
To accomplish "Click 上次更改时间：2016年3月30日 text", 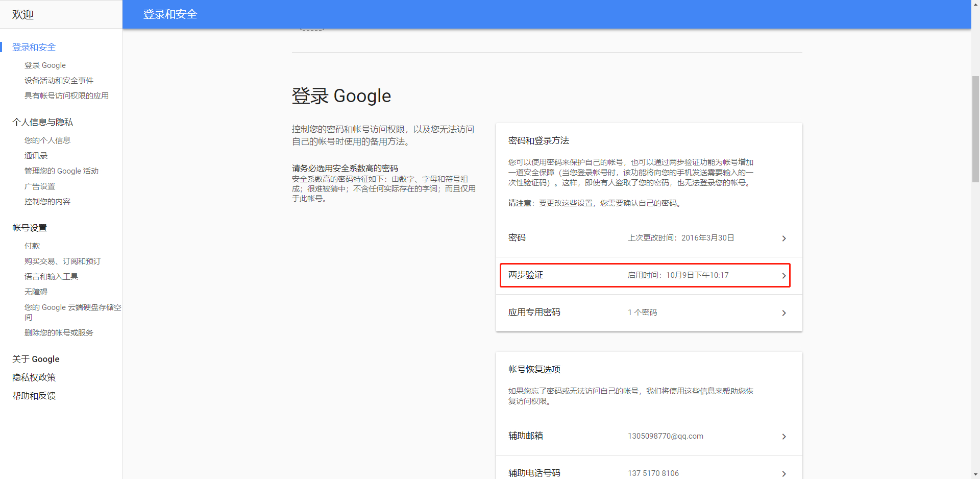I will click(x=681, y=238).
